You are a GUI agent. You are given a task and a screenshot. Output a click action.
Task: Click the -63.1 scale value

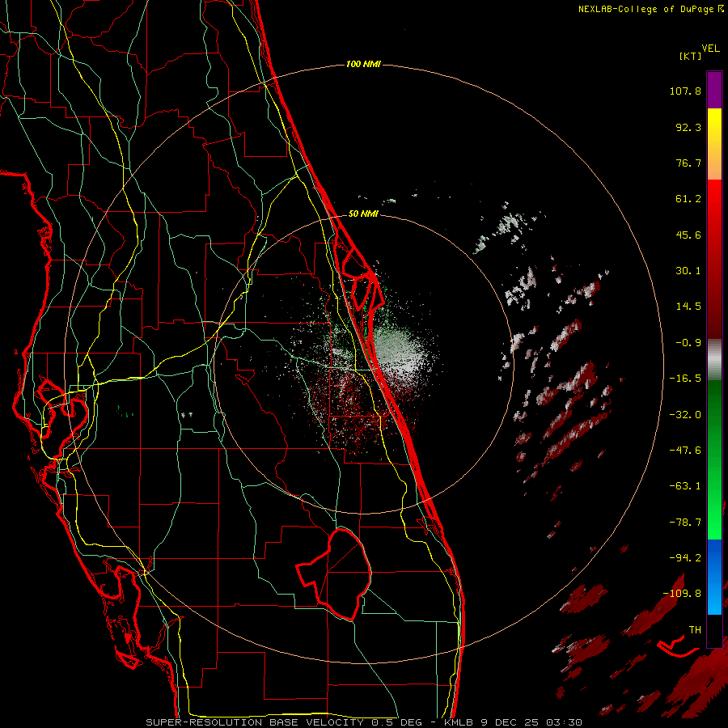coord(685,486)
